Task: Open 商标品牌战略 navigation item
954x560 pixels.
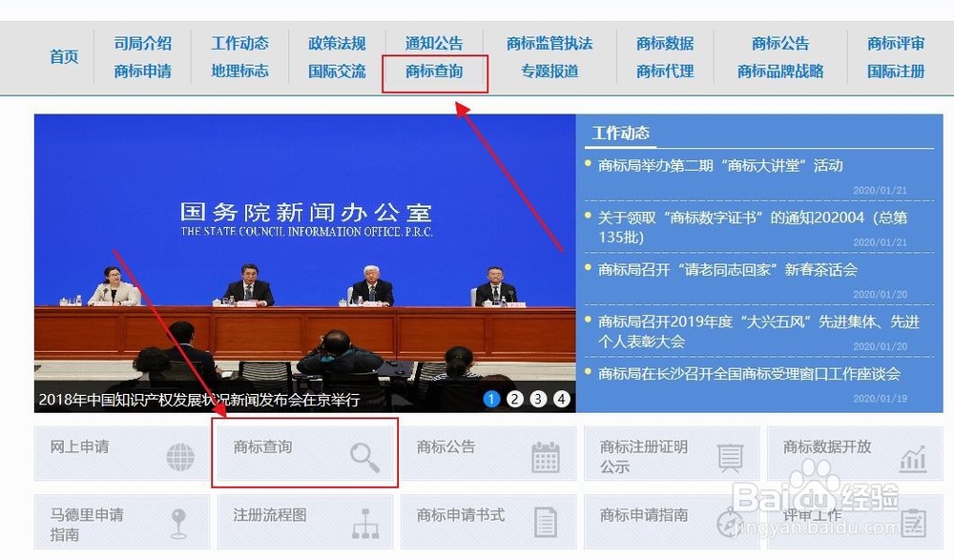Action: pyautogui.click(x=780, y=72)
